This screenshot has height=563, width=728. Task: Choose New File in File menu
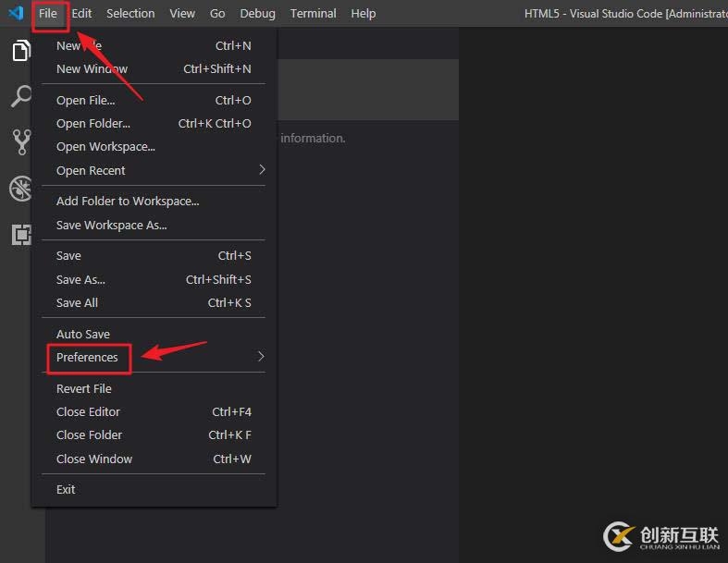point(154,46)
